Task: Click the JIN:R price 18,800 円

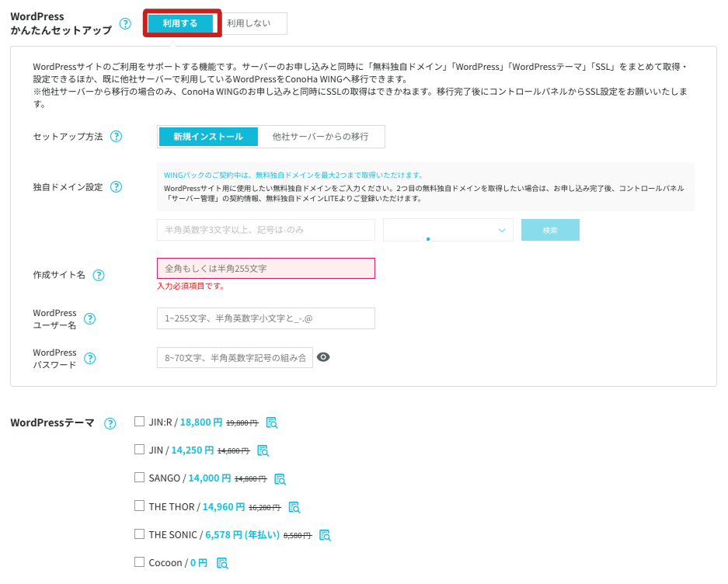Action: coord(201,422)
